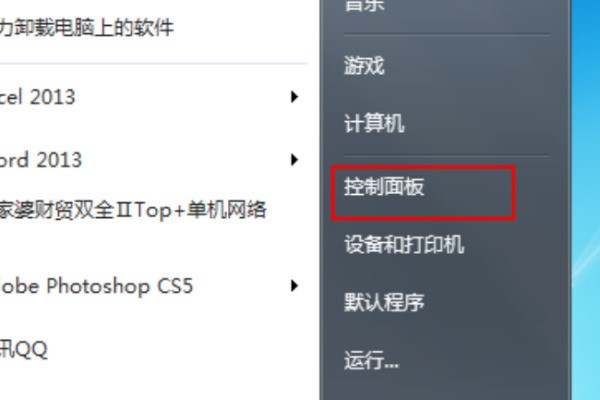Open the 音乐 entry at the top

click(x=364, y=6)
